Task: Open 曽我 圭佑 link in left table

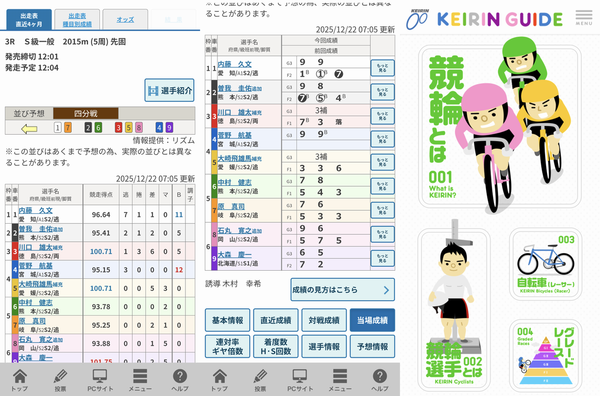Action: coord(36,229)
